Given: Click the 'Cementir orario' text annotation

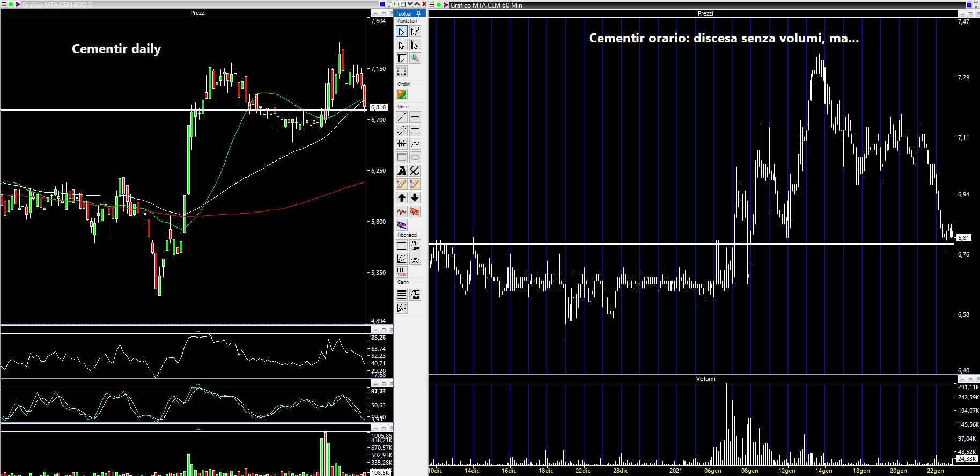Looking at the screenshot, I should 724,38.
